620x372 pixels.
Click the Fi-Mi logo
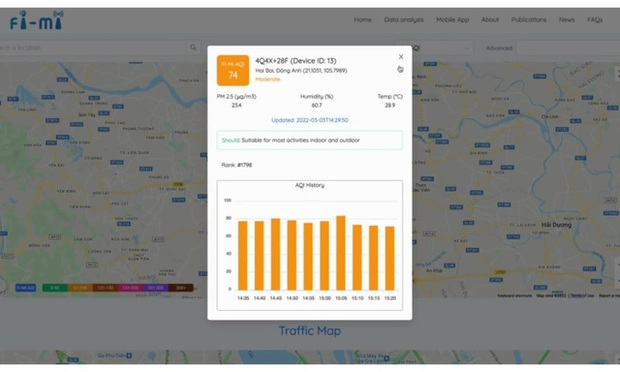click(36, 20)
